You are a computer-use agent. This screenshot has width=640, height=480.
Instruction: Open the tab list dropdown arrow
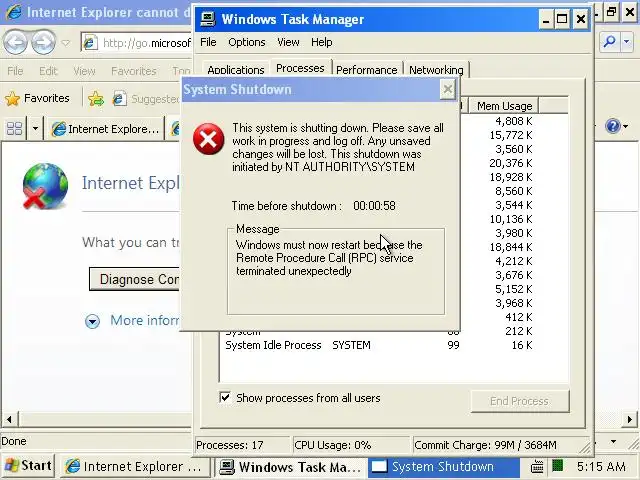pyautogui.click(x=35, y=129)
